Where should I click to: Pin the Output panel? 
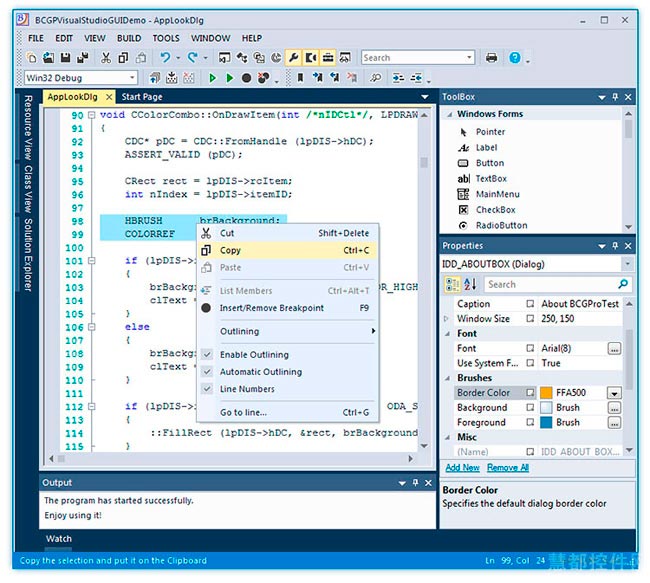pyautogui.click(x=415, y=482)
